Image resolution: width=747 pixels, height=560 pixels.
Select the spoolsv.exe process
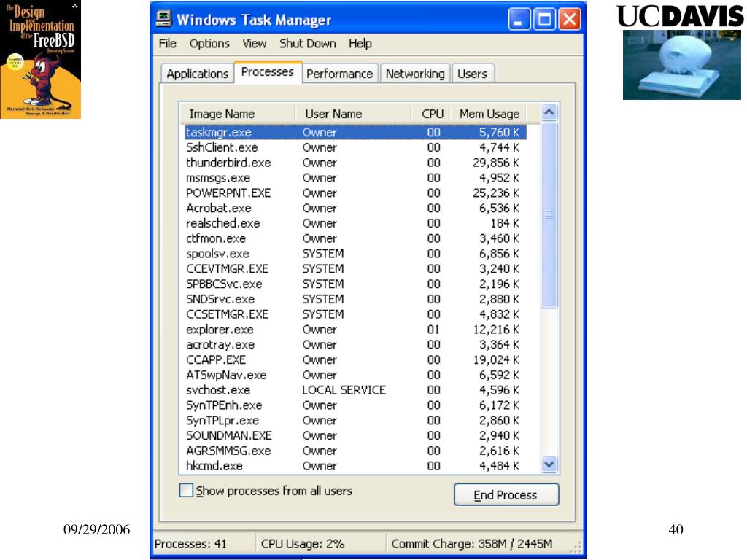click(x=355, y=254)
